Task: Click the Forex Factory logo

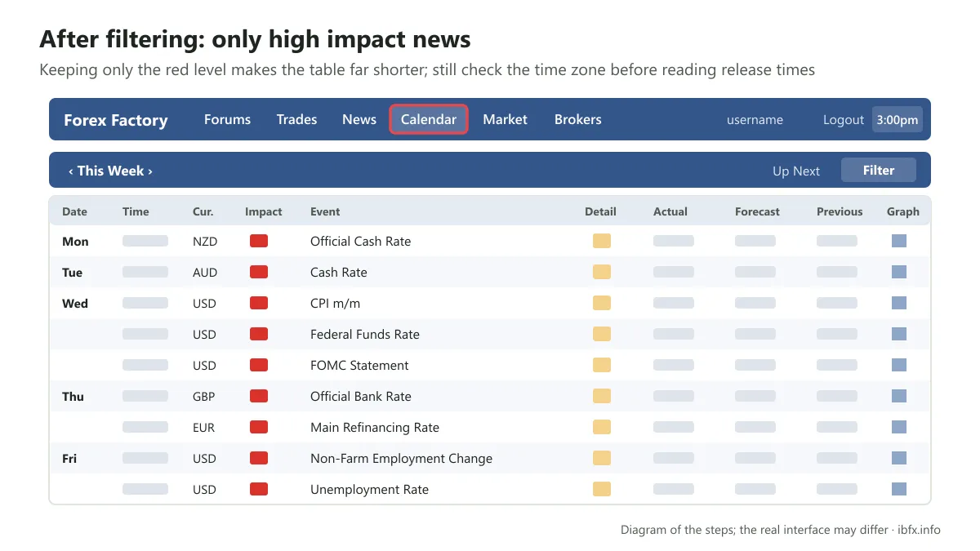Action: [115, 120]
